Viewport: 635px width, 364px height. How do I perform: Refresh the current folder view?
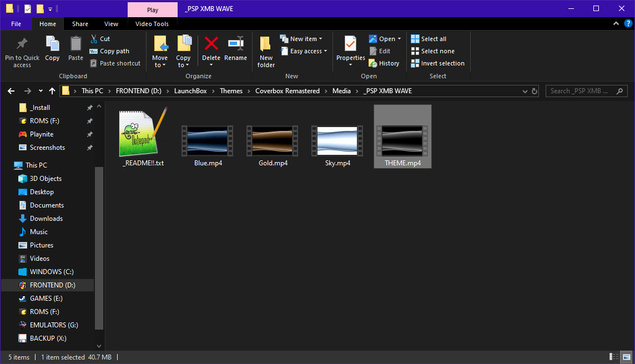click(535, 91)
